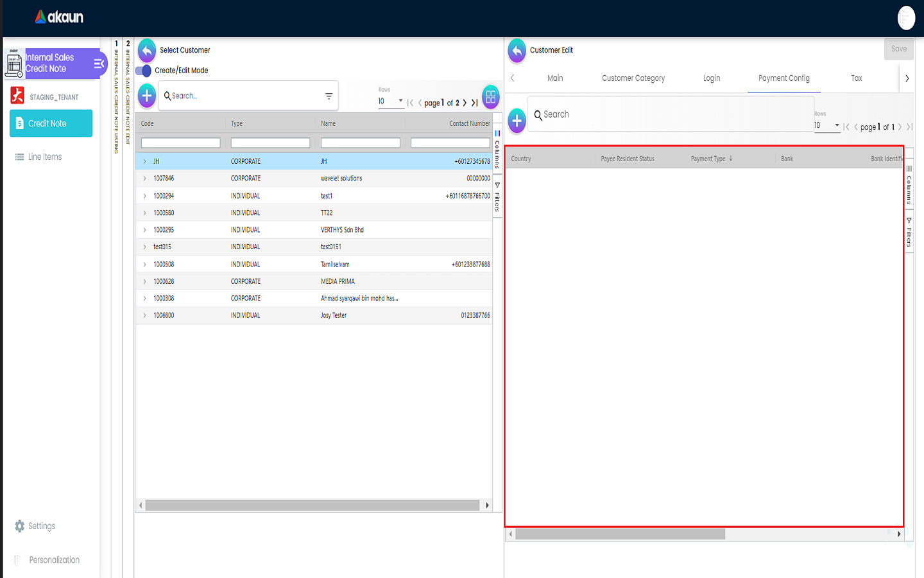
Task: Toggle the Create/Edit Mode switch
Action: coord(144,71)
